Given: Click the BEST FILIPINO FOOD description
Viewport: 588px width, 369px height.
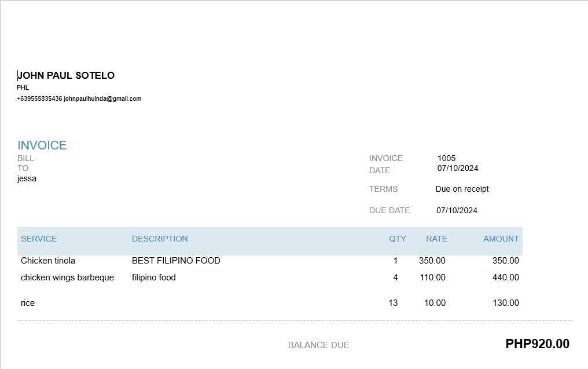Looking at the screenshot, I should coord(176,261).
